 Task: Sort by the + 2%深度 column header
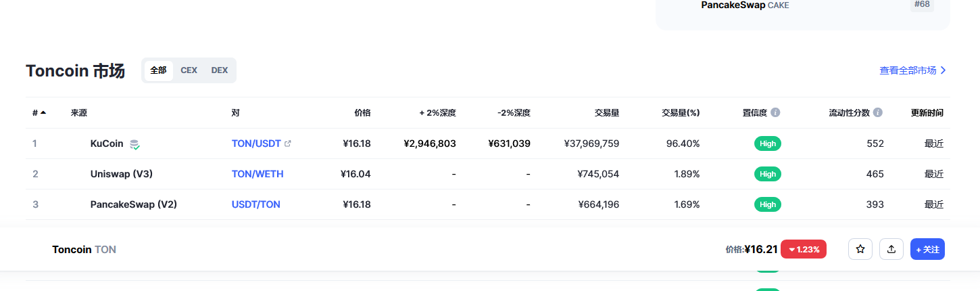click(x=437, y=112)
